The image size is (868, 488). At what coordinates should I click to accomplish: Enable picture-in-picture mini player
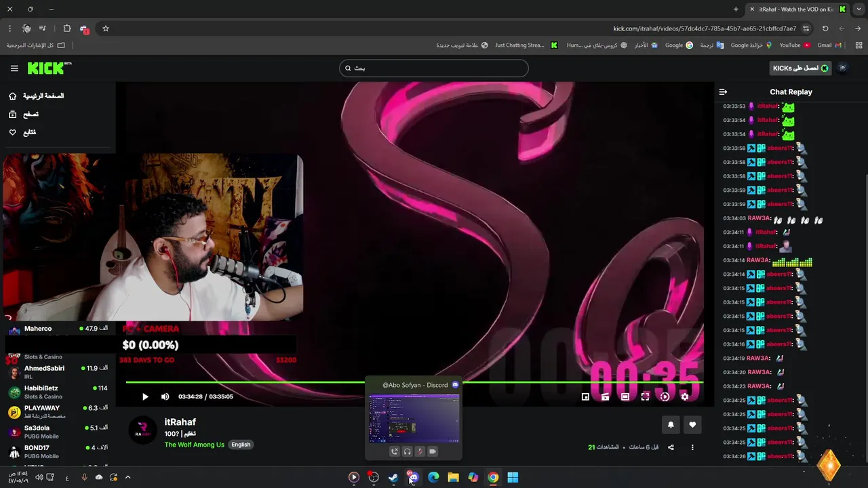(586, 396)
